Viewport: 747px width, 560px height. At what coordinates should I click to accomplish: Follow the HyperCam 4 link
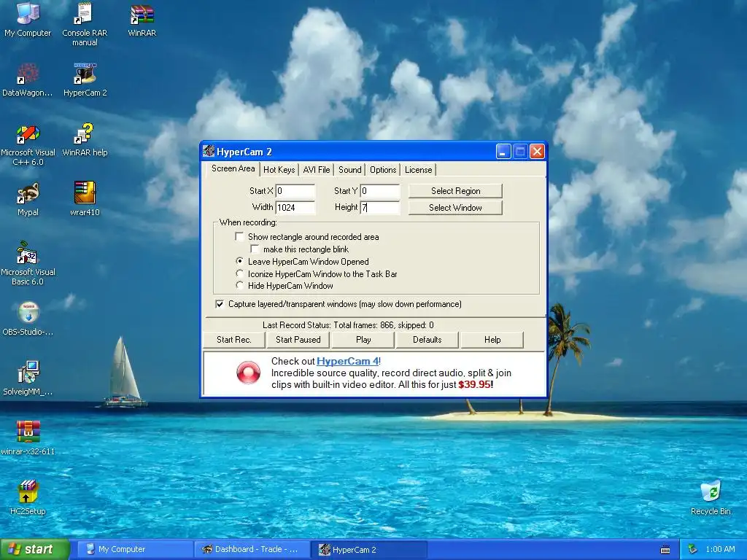[348, 361]
